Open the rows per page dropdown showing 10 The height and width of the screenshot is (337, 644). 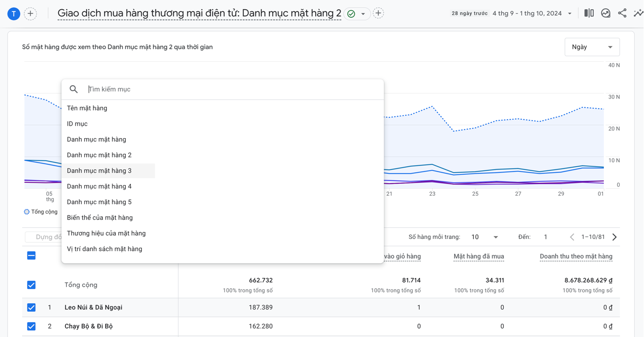(x=484, y=237)
